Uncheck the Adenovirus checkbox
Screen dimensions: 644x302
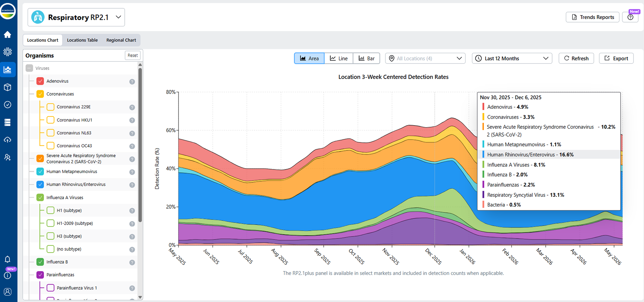[40, 81]
